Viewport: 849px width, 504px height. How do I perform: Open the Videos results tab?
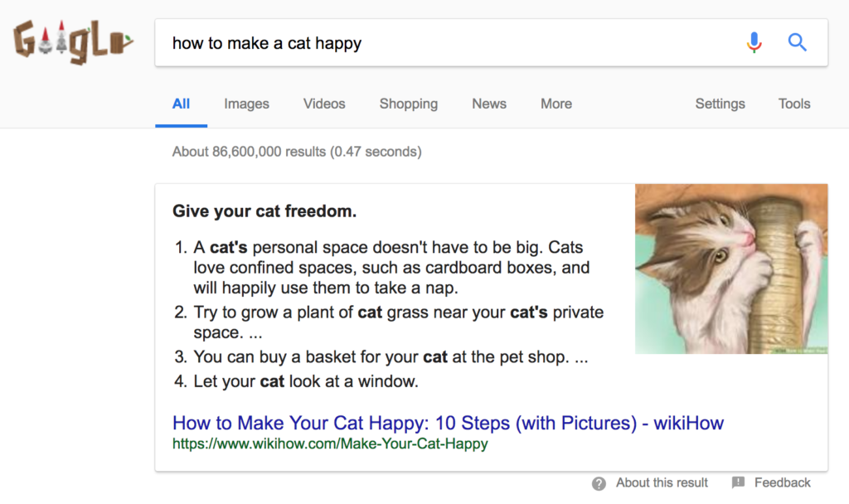(324, 104)
